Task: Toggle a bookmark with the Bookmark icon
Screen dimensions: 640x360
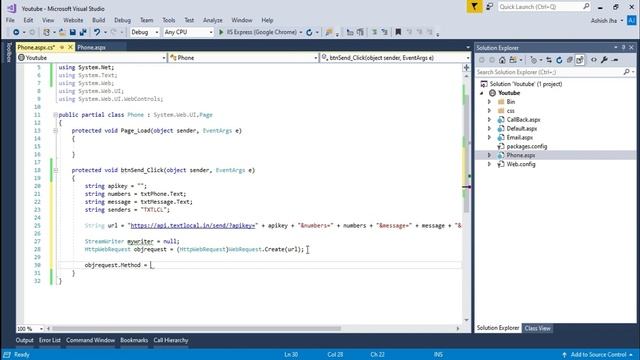Action: point(398,32)
